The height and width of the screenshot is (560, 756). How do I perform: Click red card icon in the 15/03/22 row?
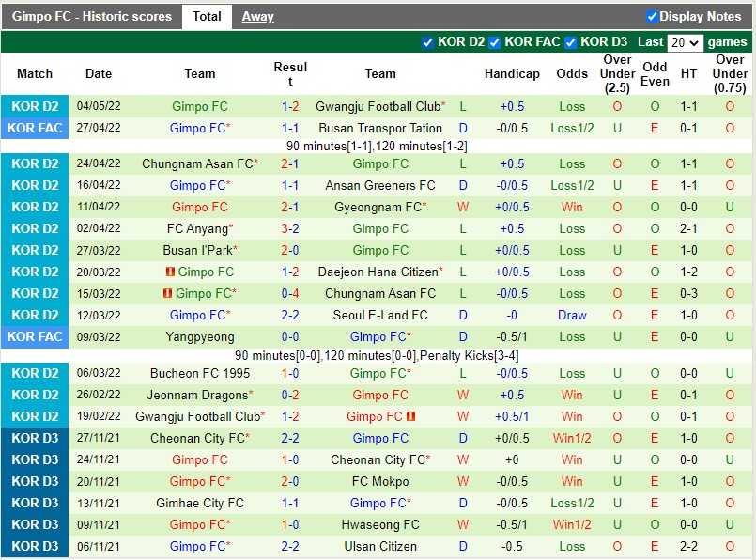coord(168,294)
